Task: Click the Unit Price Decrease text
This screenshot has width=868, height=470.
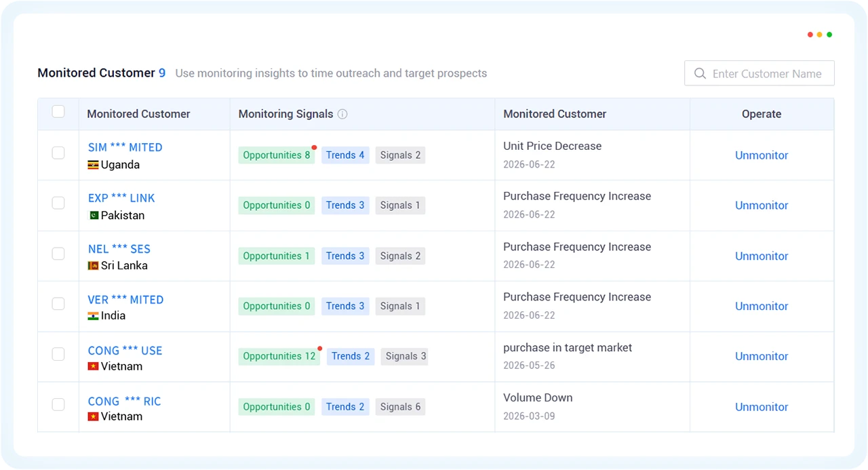Action: [x=552, y=146]
